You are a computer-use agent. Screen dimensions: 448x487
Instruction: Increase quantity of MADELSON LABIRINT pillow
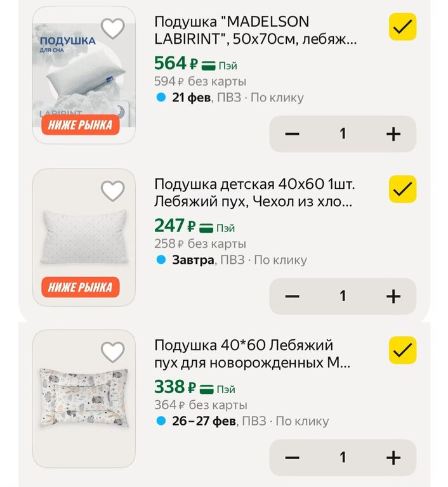[393, 134]
